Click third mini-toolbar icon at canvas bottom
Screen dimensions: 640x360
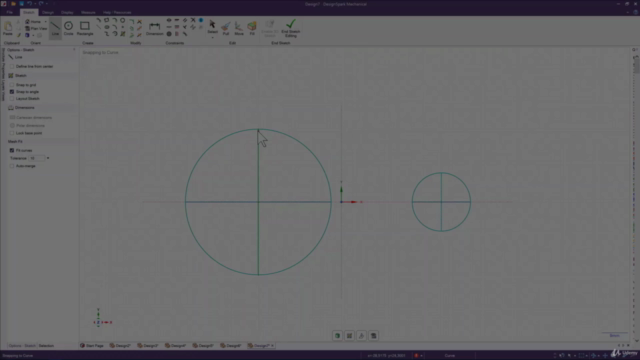click(x=361, y=336)
